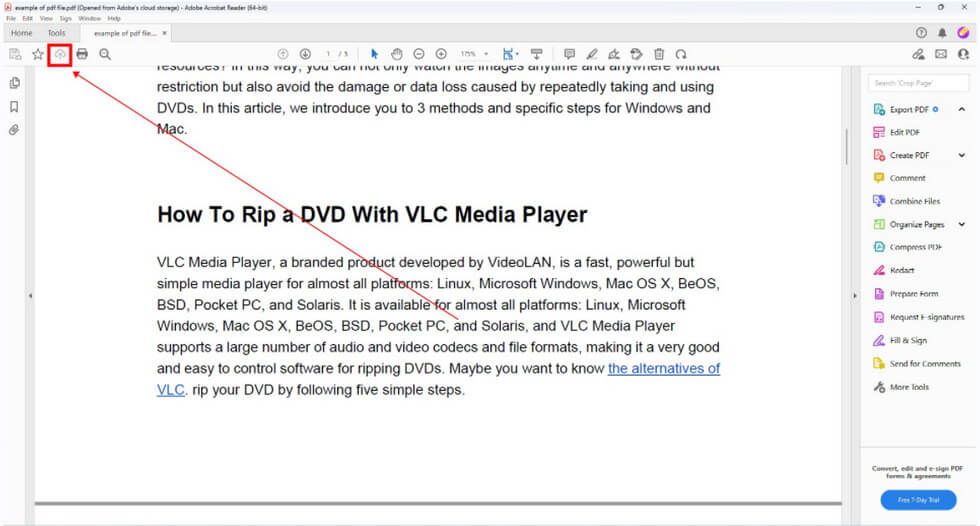980x526 pixels.
Task: Click the upload to cloud icon
Action: point(60,54)
